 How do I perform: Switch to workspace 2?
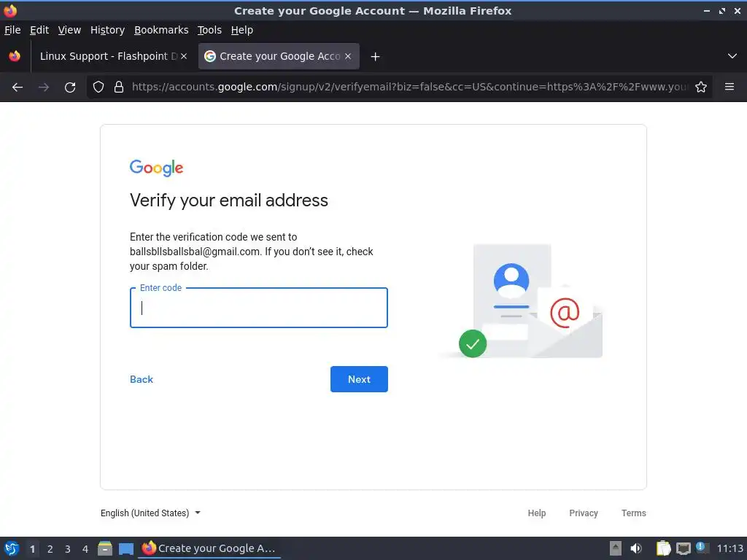[50, 549]
